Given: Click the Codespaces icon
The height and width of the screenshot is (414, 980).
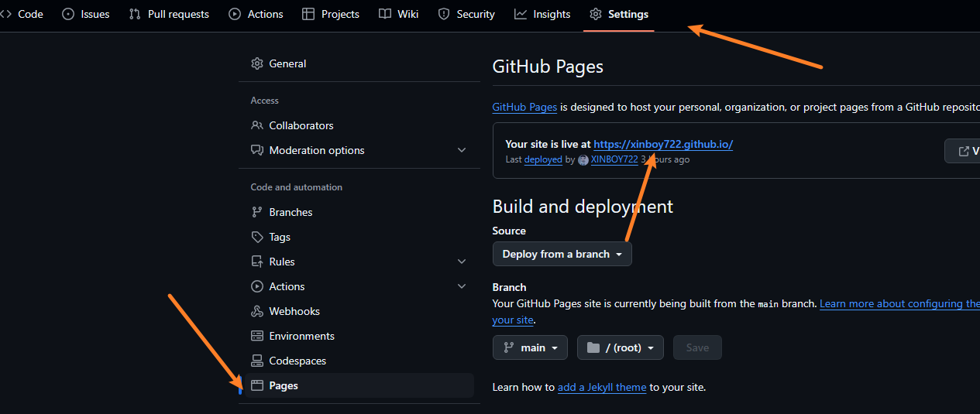Looking at the screenshot, I should pyautogui.click(x=257, y=361).
